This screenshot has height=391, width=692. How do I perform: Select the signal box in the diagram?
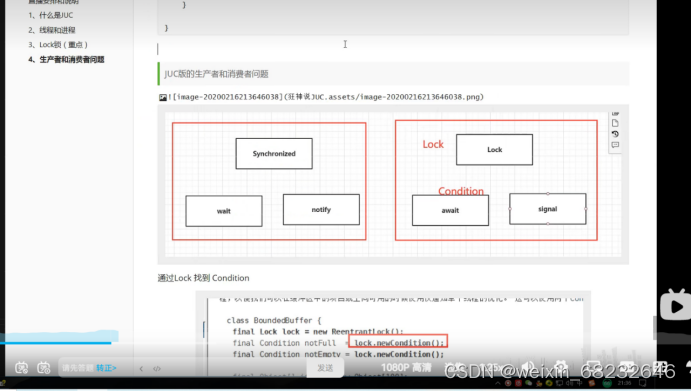pyautogui.click(x=548, y=209)
